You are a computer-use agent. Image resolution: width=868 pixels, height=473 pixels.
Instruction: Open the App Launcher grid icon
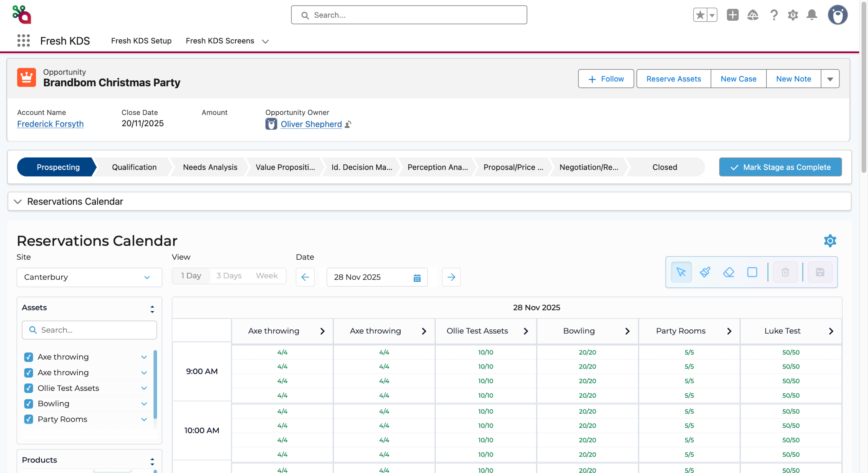coord(23,41)
